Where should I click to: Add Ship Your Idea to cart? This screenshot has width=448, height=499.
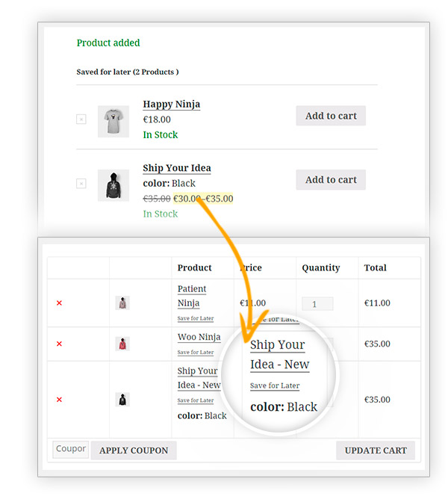point(331,179)
